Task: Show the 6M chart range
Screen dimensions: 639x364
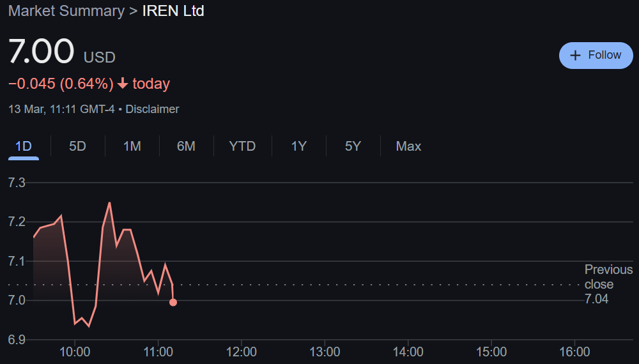Action: (x=186, y=146)
